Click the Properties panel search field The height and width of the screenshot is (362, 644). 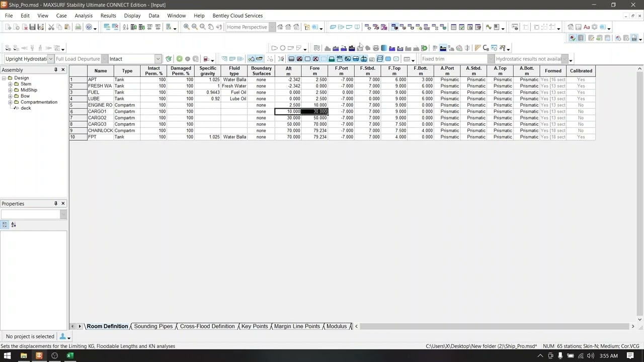[x=31, y=215]
